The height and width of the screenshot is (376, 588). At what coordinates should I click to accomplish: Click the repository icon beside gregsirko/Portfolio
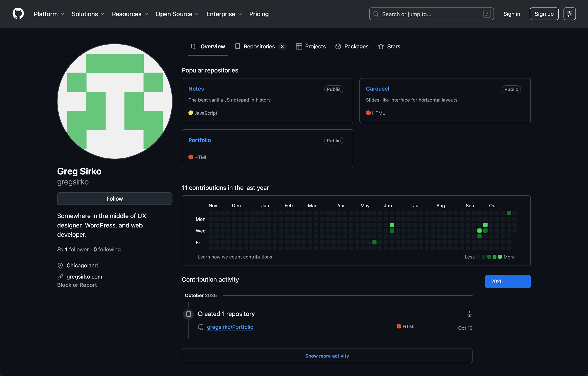click(201, 327)
